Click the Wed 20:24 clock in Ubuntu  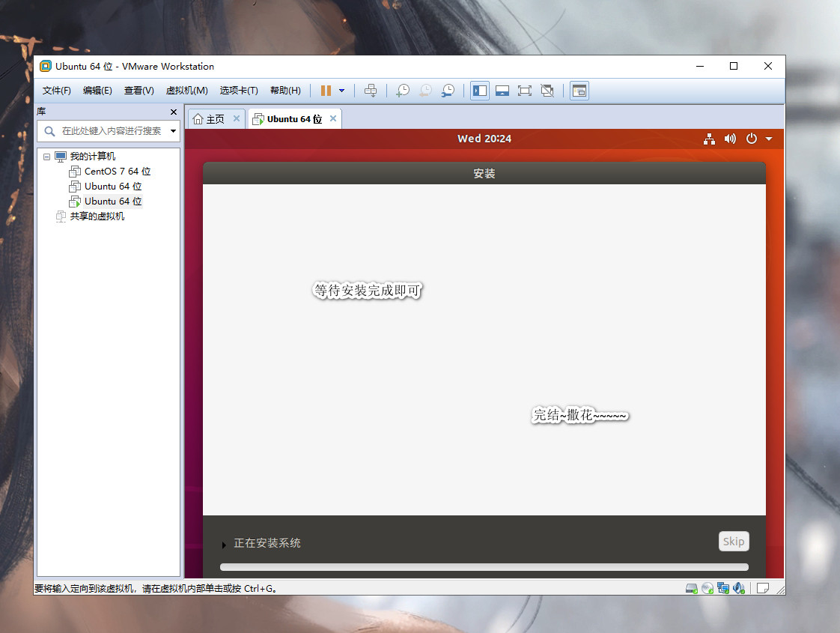(x=484, y=139)
